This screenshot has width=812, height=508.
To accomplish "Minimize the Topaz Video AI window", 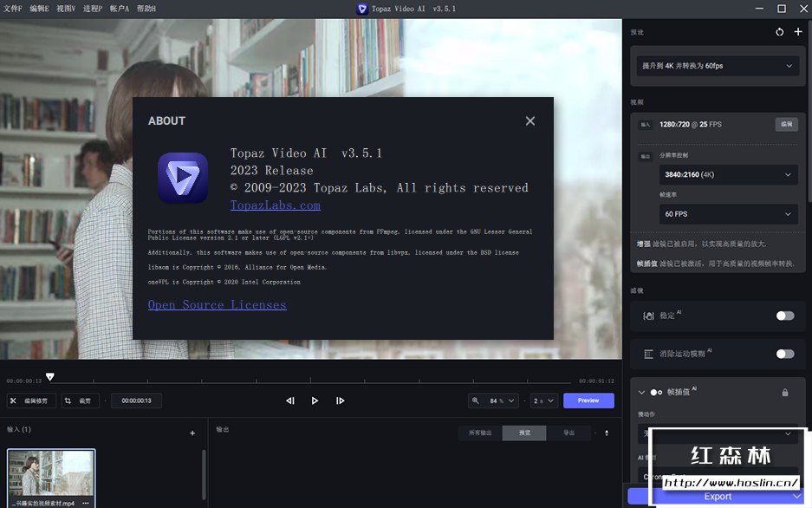I will (x=759, y=9).
